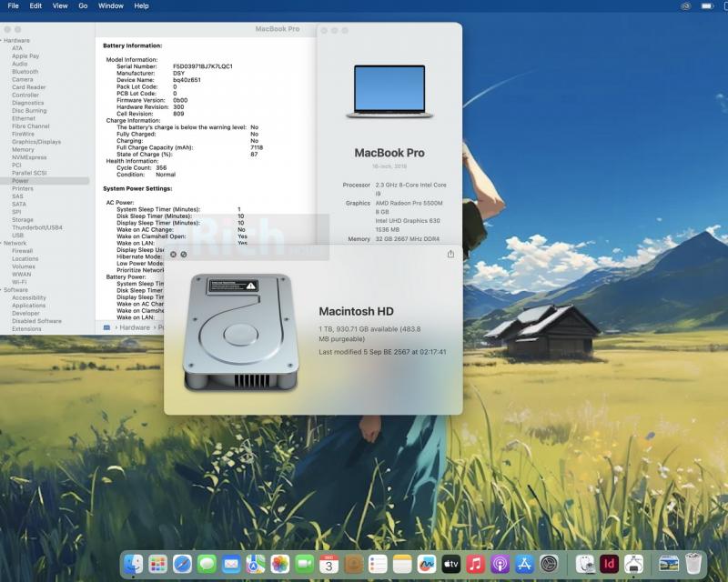Open the Window menu
This screenshot has width=728, height=582.
pyautogui.click(x=110, y=5)
